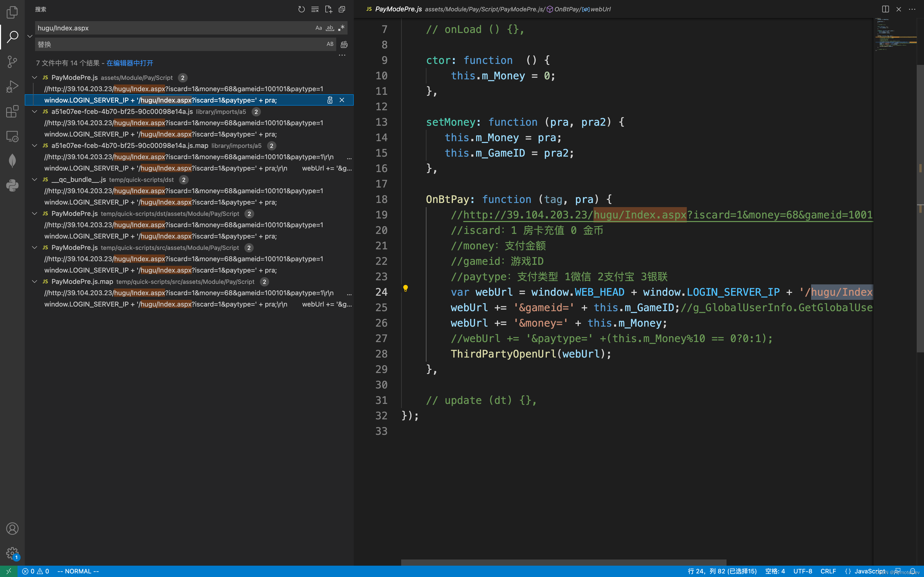The height and width of the screenshot is (577, 924).
Task: Click the refresh search results icon
Action: [x=301, y=9]
